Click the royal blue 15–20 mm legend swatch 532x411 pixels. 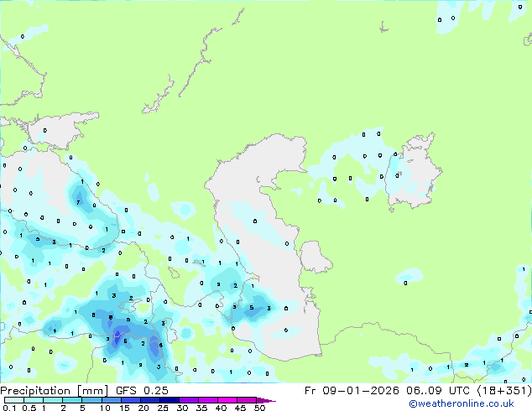click(131, 400)
